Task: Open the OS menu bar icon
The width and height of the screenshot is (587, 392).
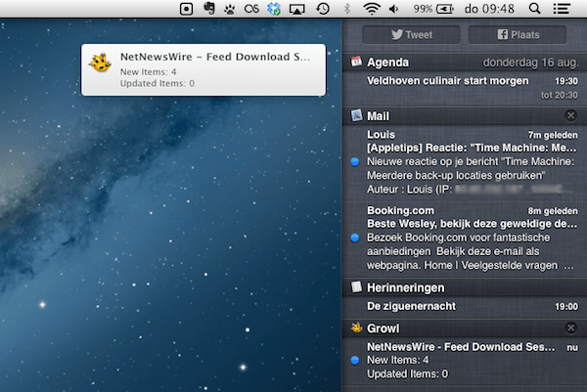Action: (251, 9)
